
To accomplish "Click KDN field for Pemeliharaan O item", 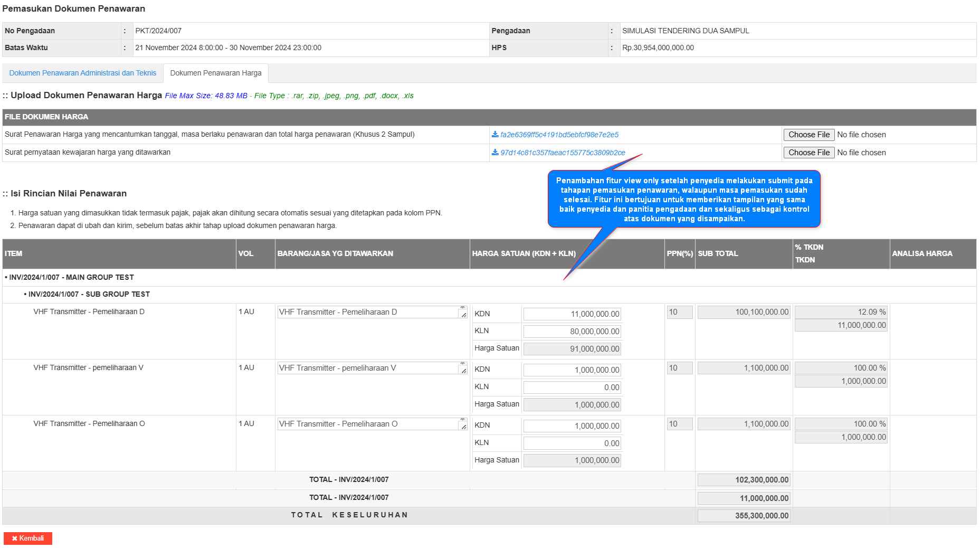I will coord(572,426).
